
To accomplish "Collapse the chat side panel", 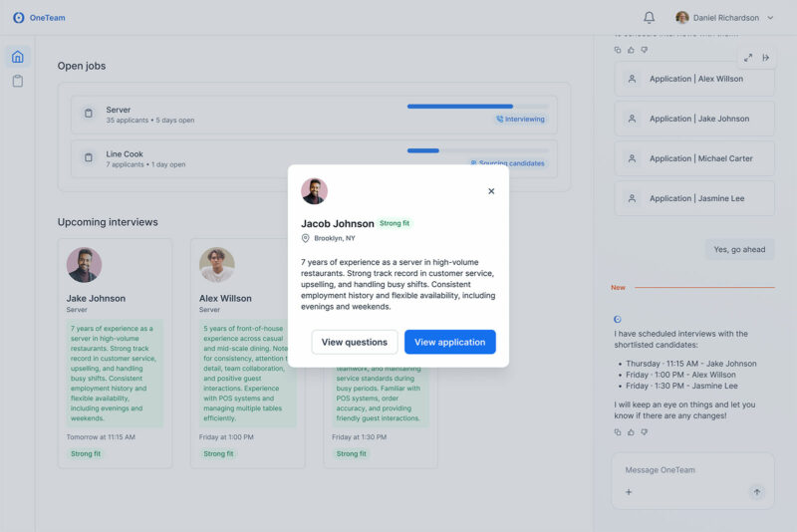I will (765, 58).
